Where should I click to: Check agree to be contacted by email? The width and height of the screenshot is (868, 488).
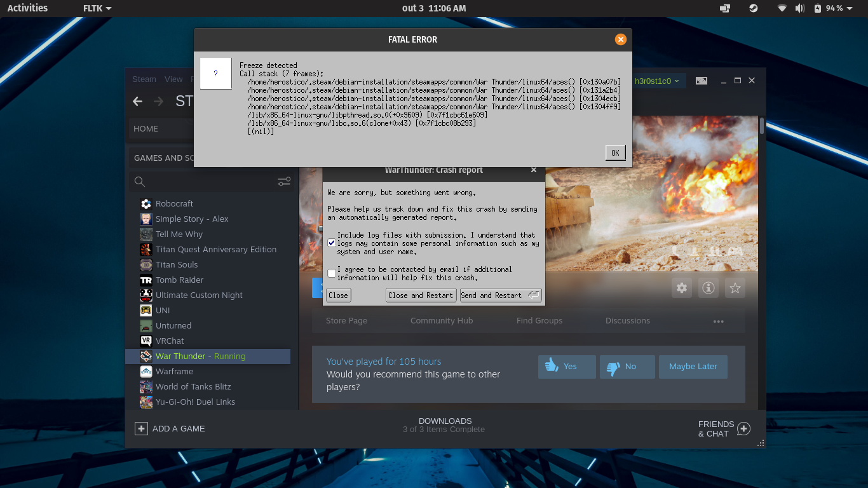tap(332, 273)
